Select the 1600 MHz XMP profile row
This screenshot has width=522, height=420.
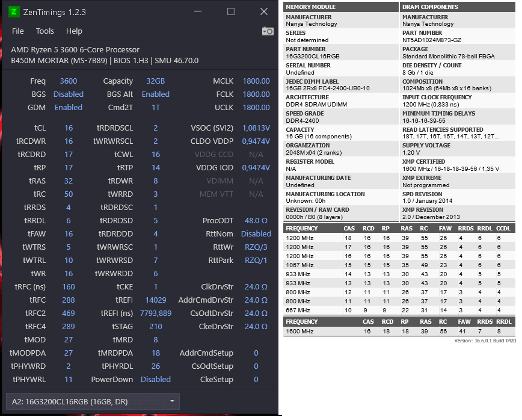(399, 332)
